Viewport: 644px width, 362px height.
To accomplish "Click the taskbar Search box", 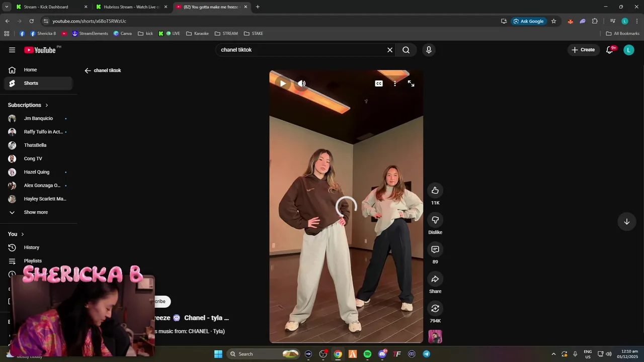I will [x=264, y=354].
